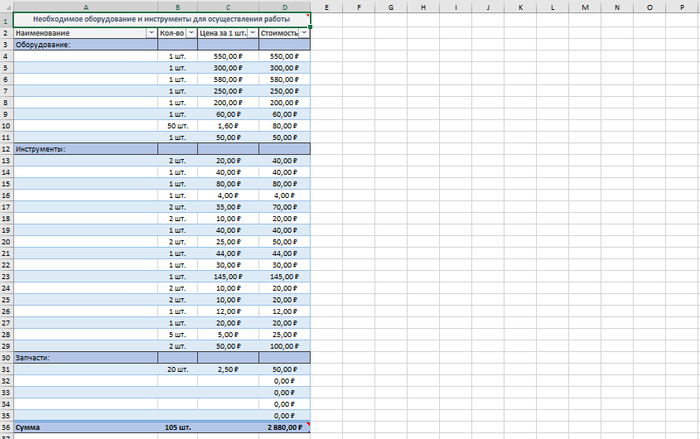Select column P header

pos(681,7)
